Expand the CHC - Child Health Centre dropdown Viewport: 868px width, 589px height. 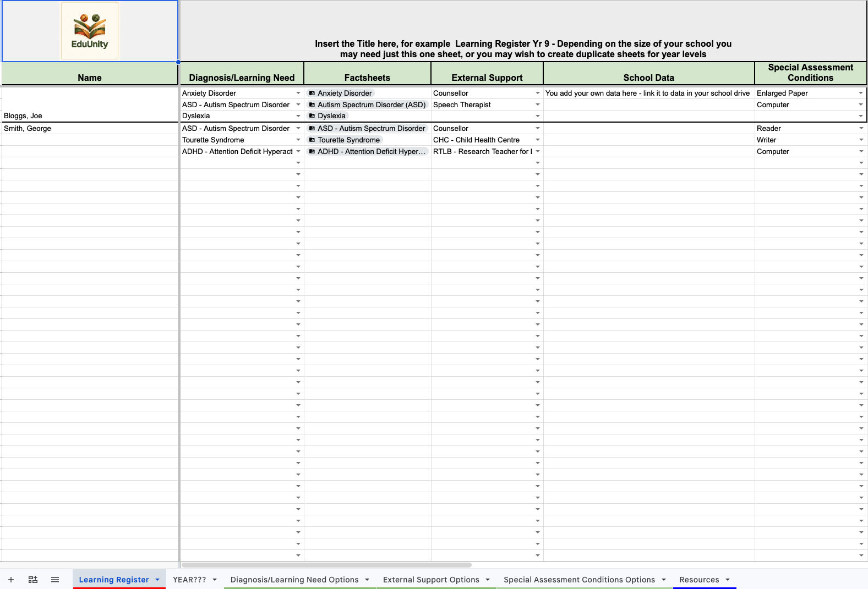[538, 140]
